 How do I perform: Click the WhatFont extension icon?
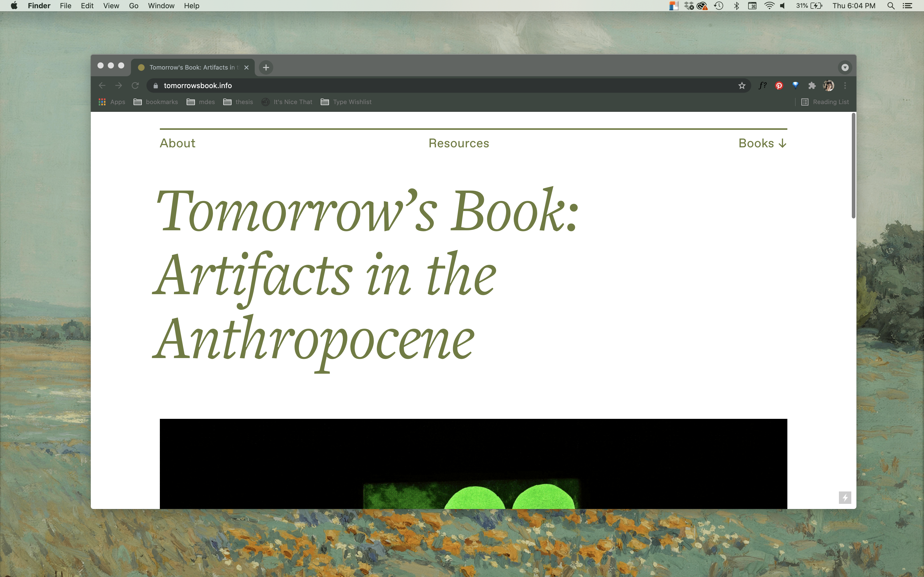pyautogui.click(x=763, y=86)
